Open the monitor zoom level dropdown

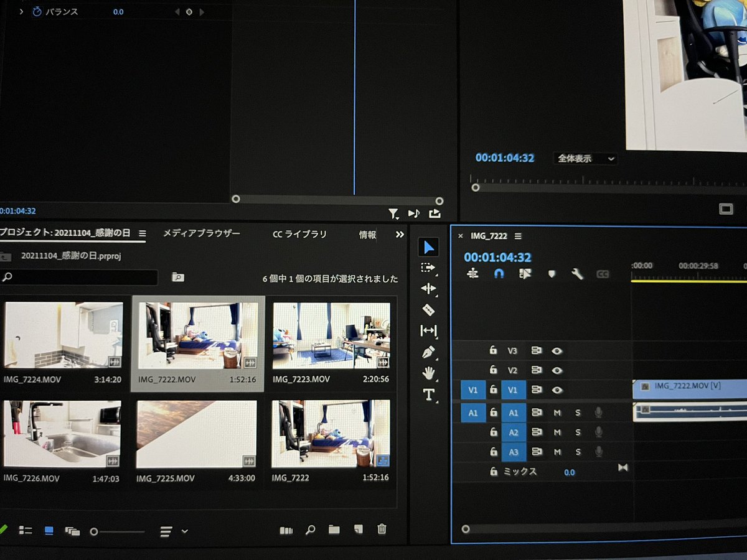(x=585, y=159)
